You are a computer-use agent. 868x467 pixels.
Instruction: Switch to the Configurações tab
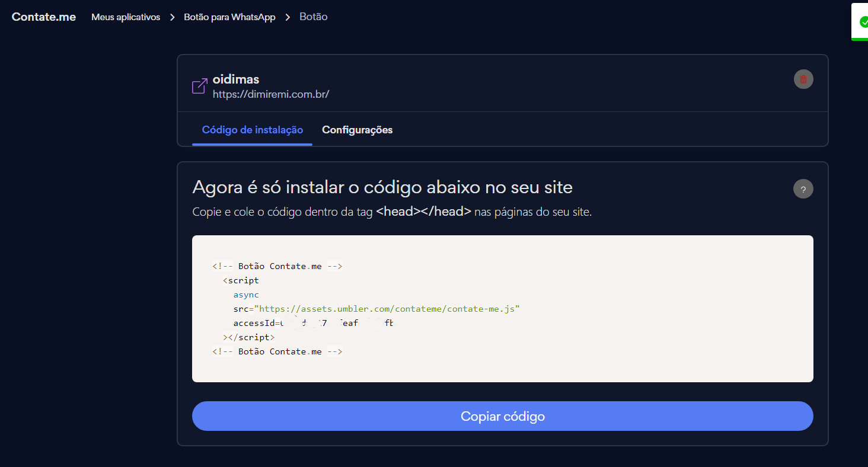[357, 130]
